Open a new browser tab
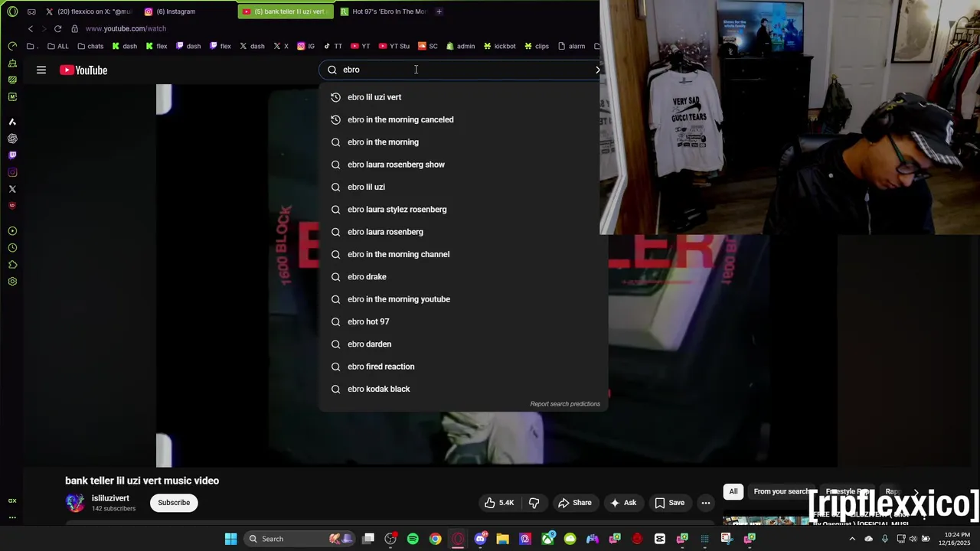 click(439, 11)
